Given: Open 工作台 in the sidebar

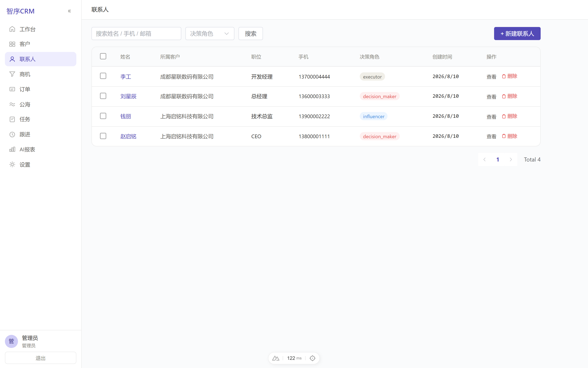Looking at the screenshot, I should 41,29.
